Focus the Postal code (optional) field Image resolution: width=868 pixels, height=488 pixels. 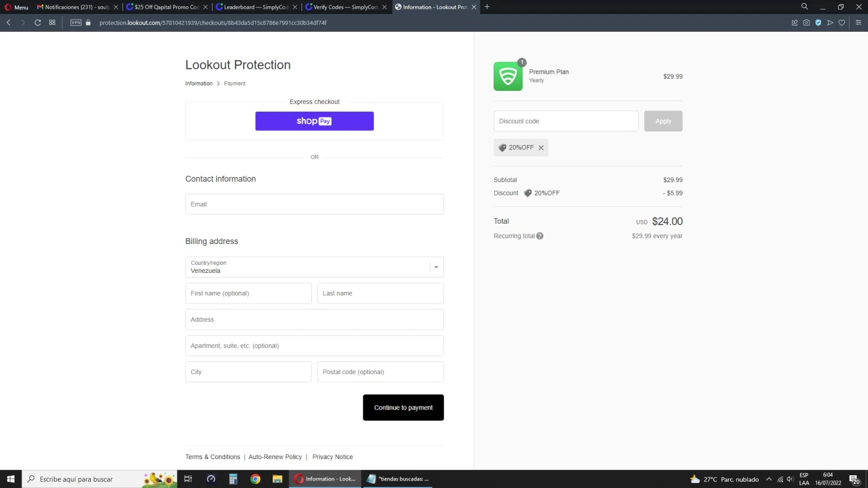point(380,372)
